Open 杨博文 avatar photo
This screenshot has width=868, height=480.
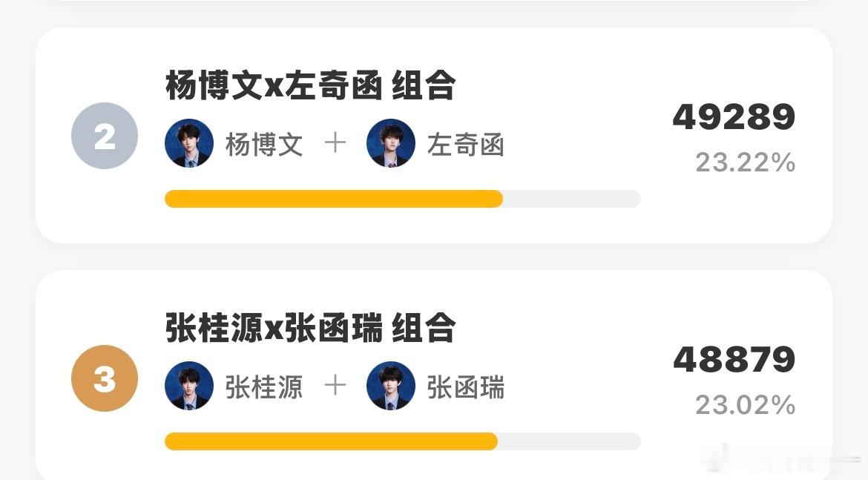coord(189,143)
